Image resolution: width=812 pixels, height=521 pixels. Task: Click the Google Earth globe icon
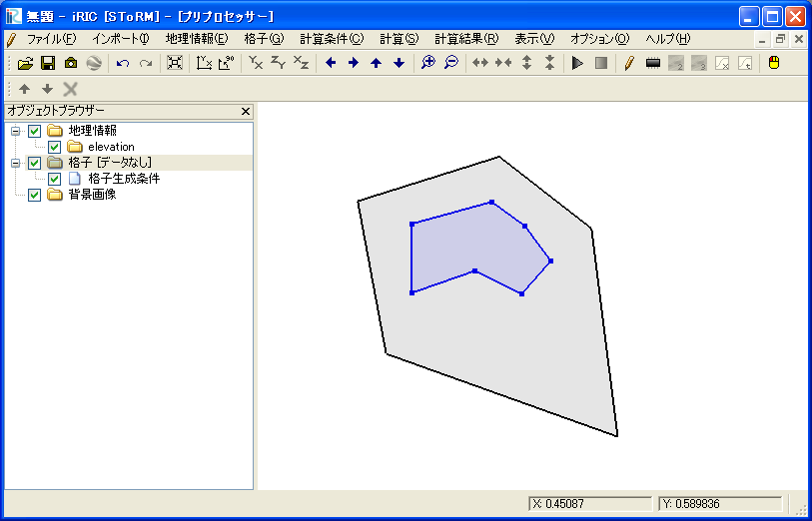[94, 63]
